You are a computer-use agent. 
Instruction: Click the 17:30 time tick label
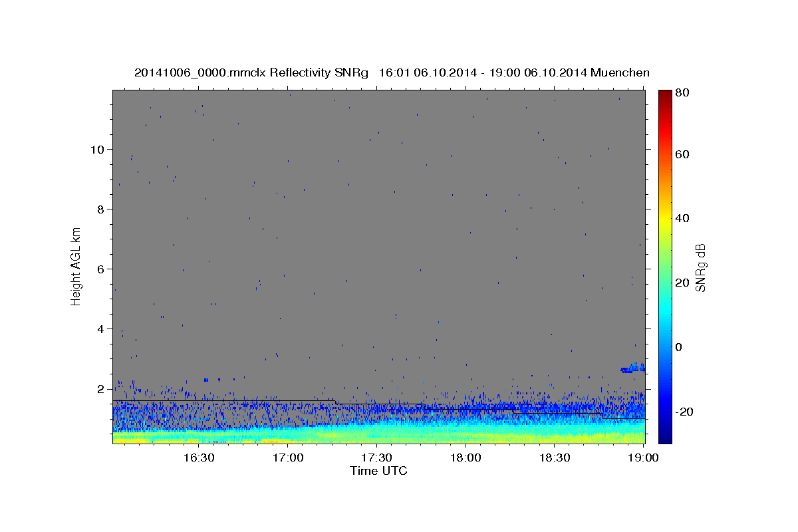click(376, 458)
